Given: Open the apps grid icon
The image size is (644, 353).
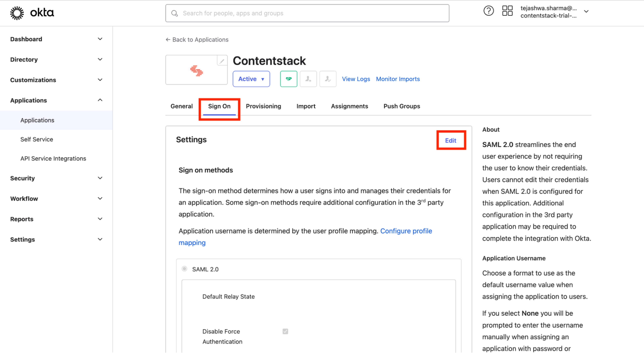Looking at the screenshot, I should tap(507, 11).
